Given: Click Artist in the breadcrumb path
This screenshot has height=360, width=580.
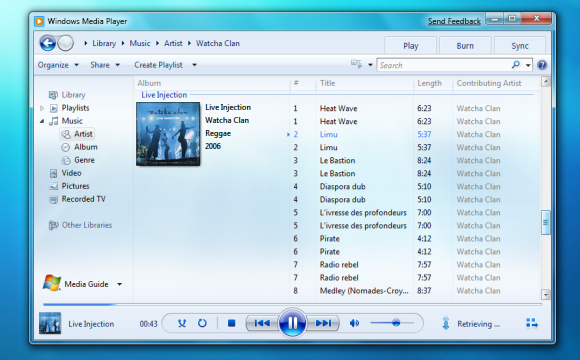Looking at the screenshot, I should (x=173, y=43).
